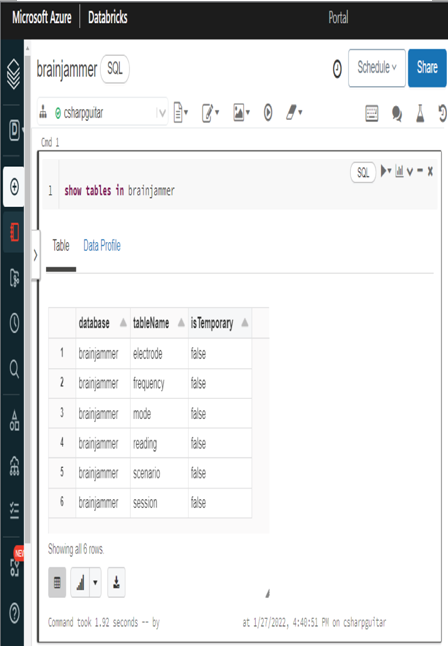Sort by the tableName column arrow
Viewport: 448px width, 646px height.
pyautogui.click(x=181, y=323)
